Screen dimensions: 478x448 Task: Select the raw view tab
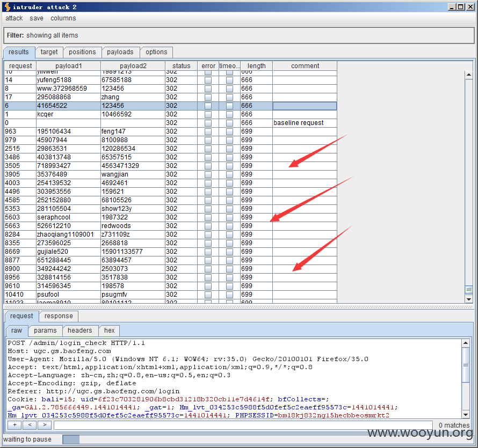[x=17, y=331]
